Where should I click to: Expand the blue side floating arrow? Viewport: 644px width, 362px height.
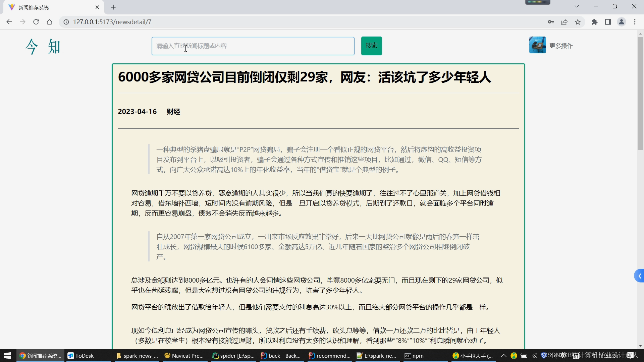639,276
